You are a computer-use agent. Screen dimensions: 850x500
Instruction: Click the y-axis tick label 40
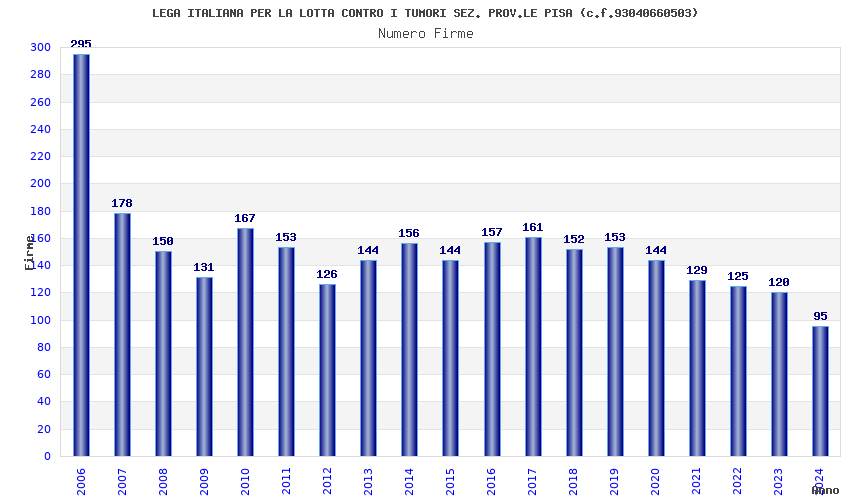pyautogui.click(x=44, y=402)
